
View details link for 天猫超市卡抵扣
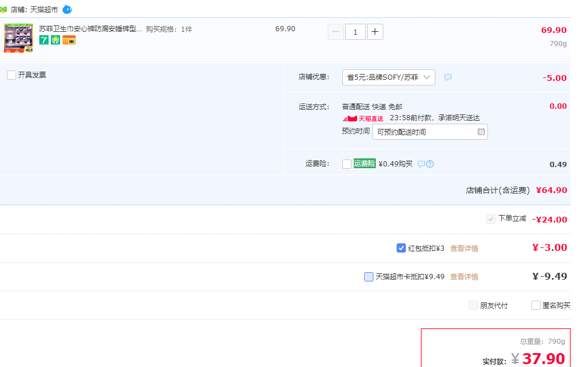[x=464, y=277]
